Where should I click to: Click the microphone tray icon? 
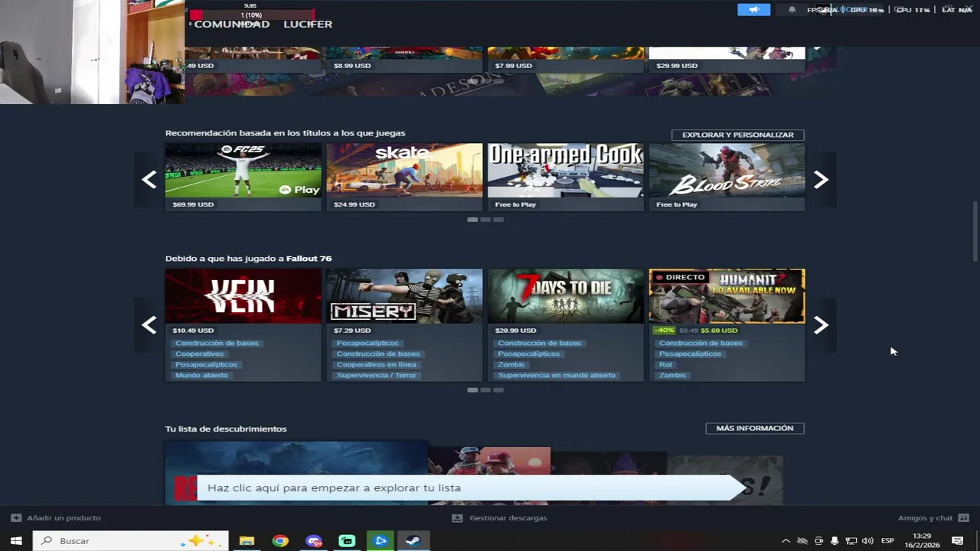[x=835, y=541]
